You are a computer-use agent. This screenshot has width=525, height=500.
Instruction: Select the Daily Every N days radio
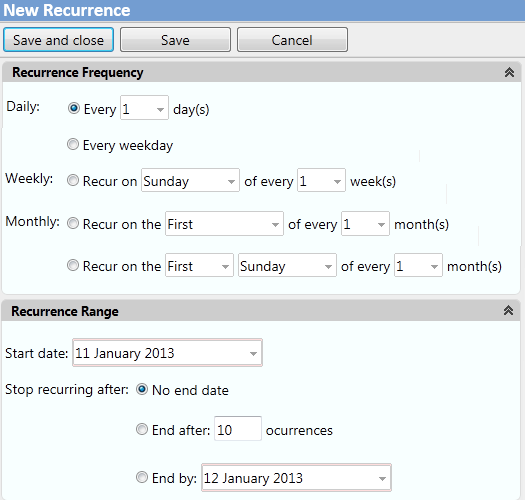pos(74,108)
